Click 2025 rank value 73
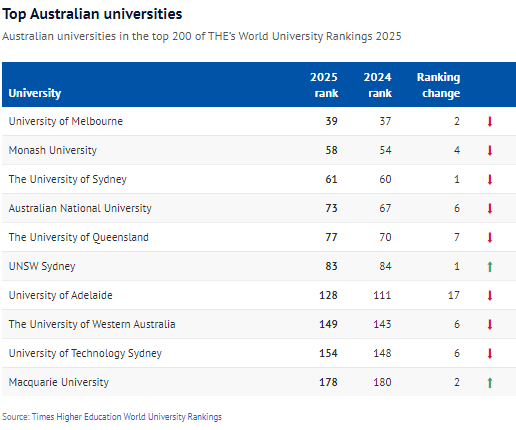This screenshot has width=516, height=430. point(332,208)
